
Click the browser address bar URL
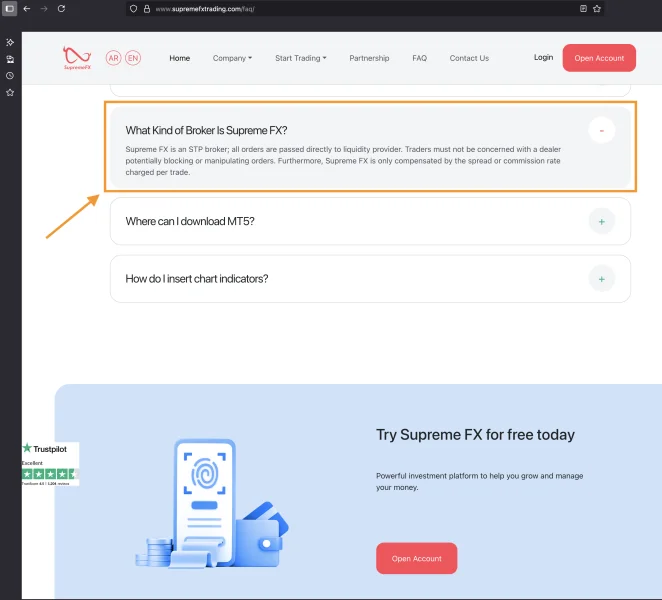(205, 9)
